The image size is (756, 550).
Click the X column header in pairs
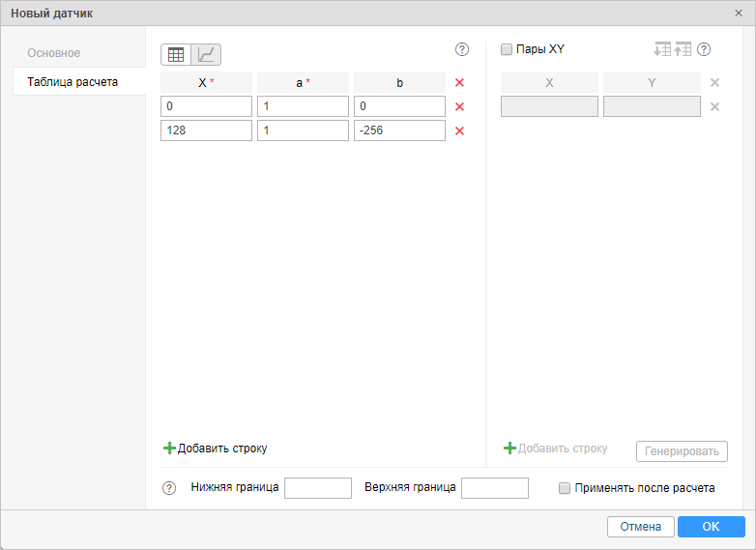pyautogui.click(x=550, y=82)
